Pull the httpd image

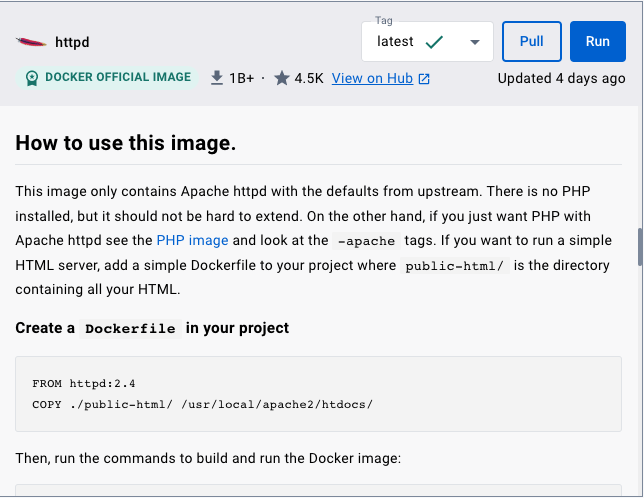click(531, 41)
